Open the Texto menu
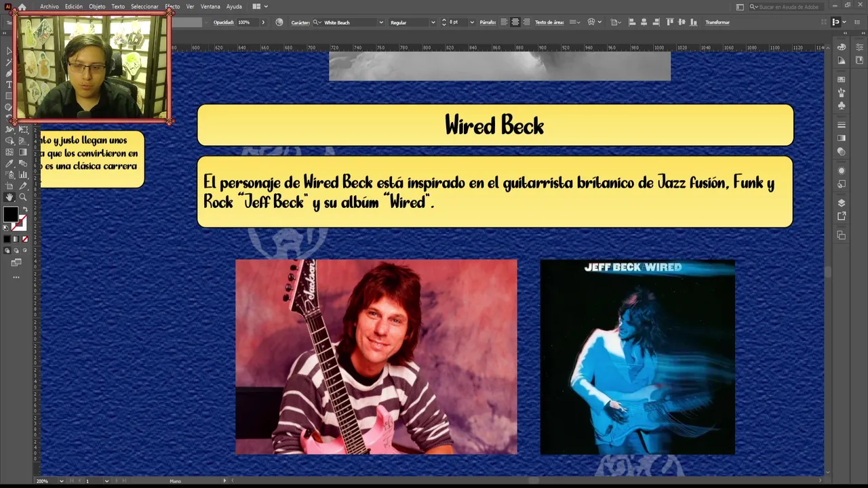 pos(118,6)
